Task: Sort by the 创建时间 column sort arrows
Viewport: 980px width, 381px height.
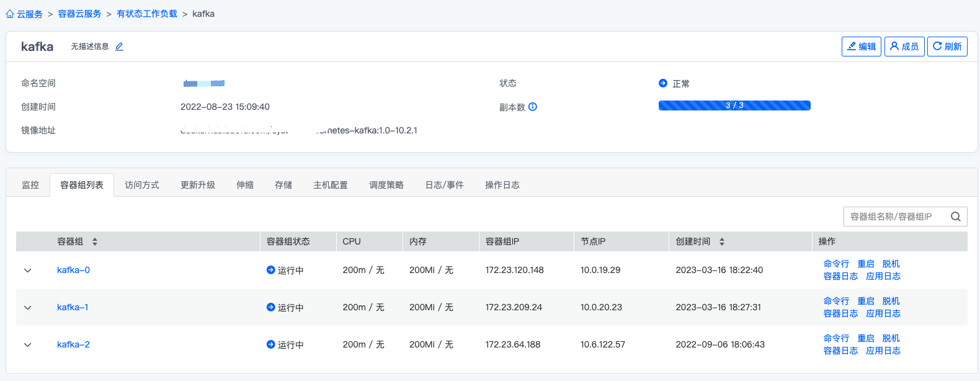Action: [722, 241]
